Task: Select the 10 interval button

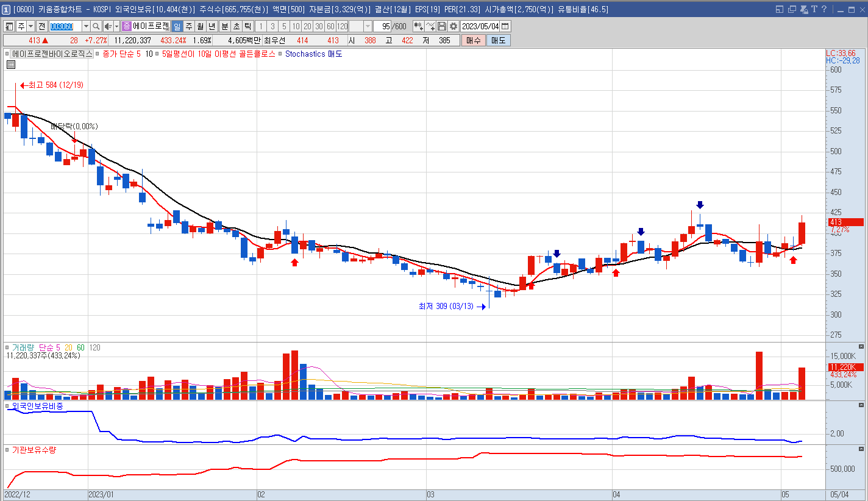Action: tap(296, 26)
